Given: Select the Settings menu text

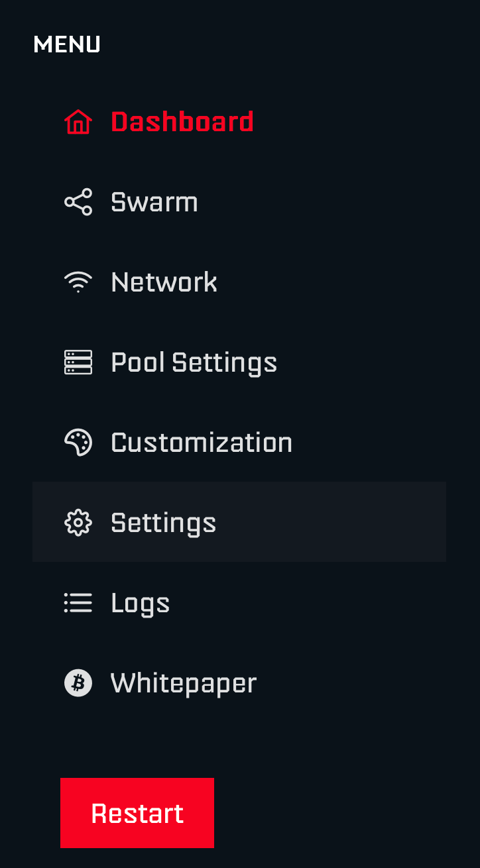Looking at the screenshot, I should (163, 523).
